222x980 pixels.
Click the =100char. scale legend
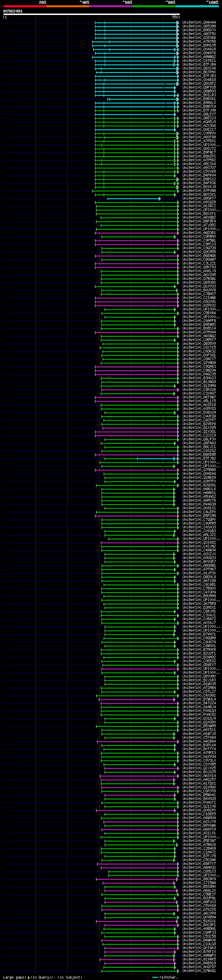(x=165, y=977)
